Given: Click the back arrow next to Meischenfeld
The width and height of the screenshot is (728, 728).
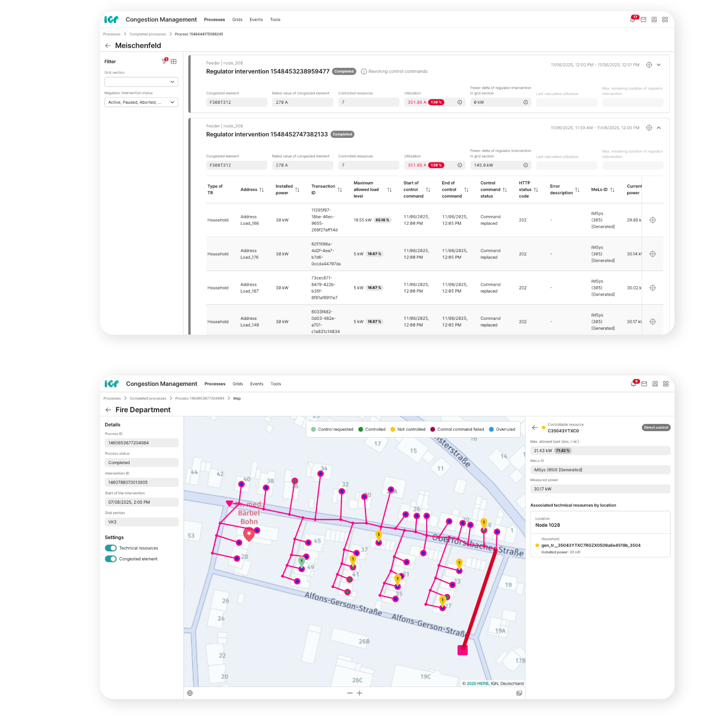Looking at the screenshot, I should [x=108, y=45].
